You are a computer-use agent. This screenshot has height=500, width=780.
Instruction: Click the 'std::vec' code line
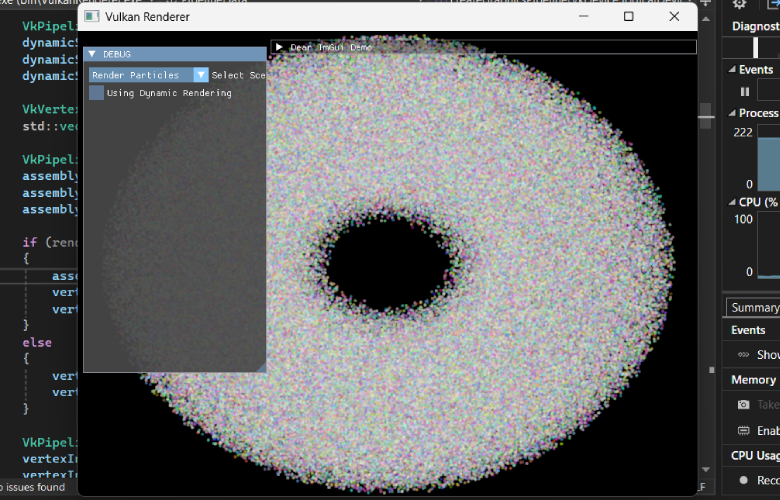pos(50,126)
